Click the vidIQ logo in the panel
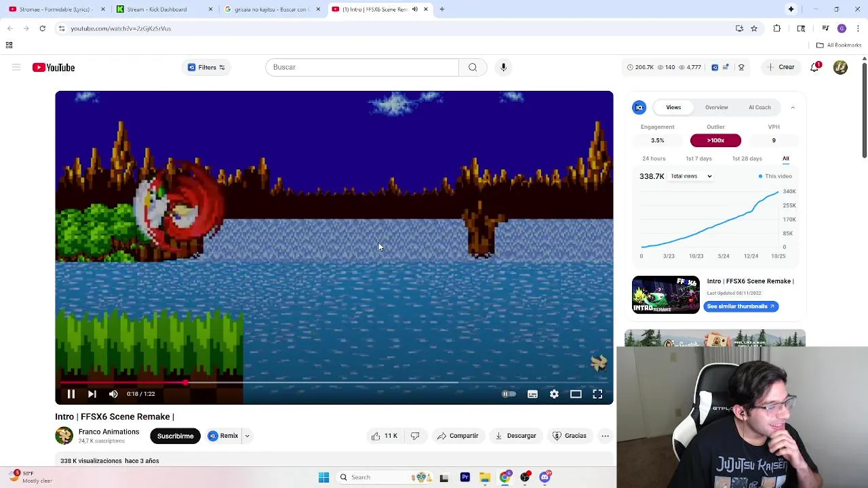 click(639, 107)
